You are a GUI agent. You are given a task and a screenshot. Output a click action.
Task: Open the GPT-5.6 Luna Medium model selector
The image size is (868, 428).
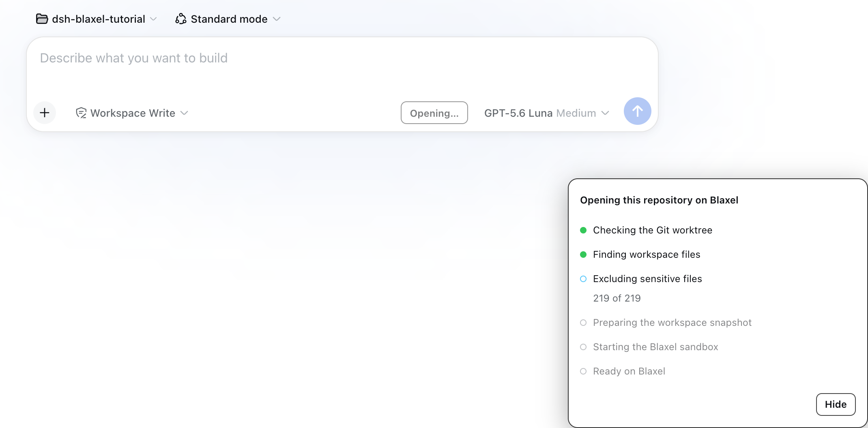[546, 113]
